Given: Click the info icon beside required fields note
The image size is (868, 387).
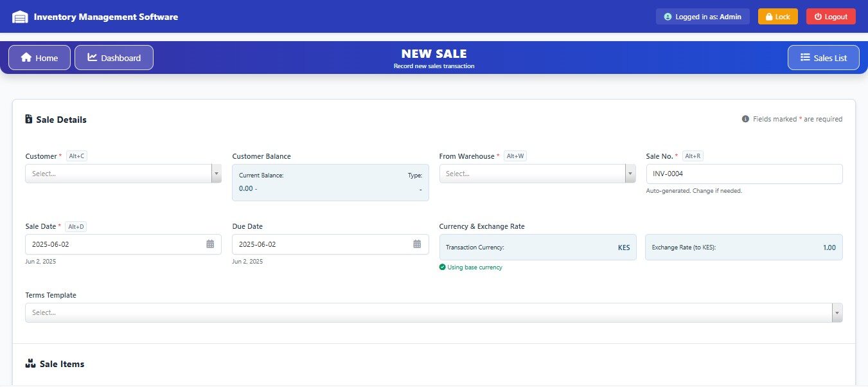Looking at the screenshot, I should 745,119.
